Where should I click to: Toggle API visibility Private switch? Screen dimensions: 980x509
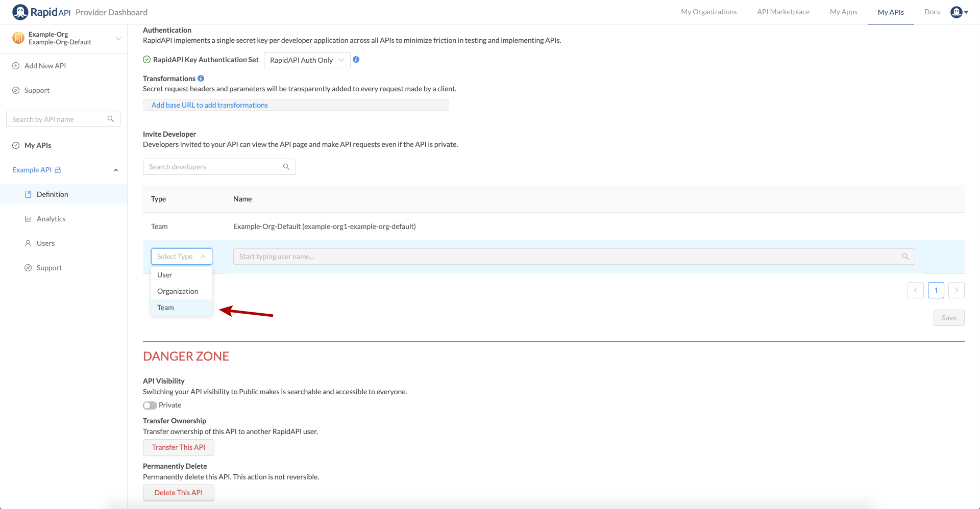point(150,405)
